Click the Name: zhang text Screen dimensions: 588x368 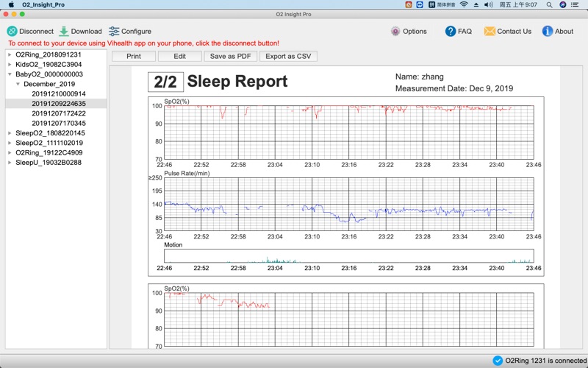(x=419, y=77)
